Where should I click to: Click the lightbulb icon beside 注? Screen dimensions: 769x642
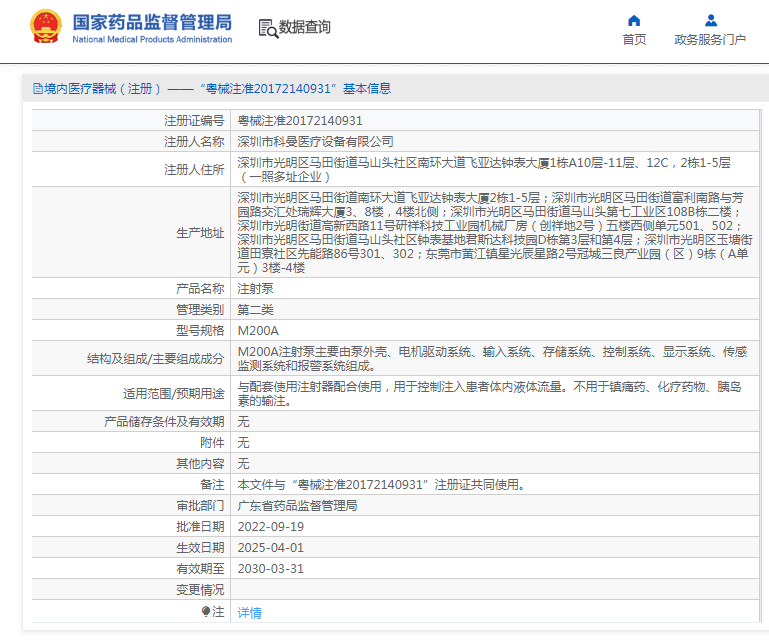coord(206,611)
